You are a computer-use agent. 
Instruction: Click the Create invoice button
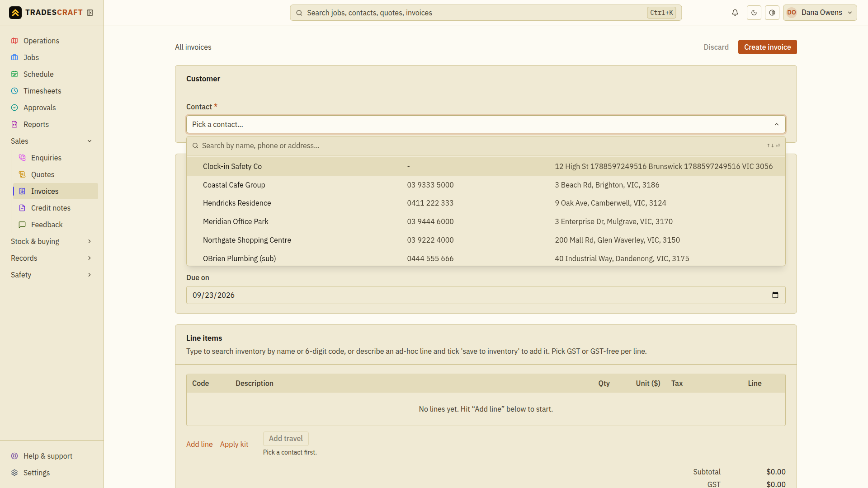tap(767, 47)
